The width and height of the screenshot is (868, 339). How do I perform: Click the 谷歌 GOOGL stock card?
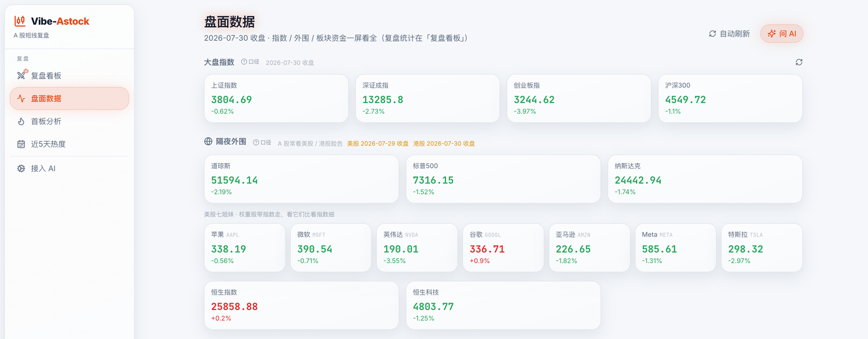[503, 248]
